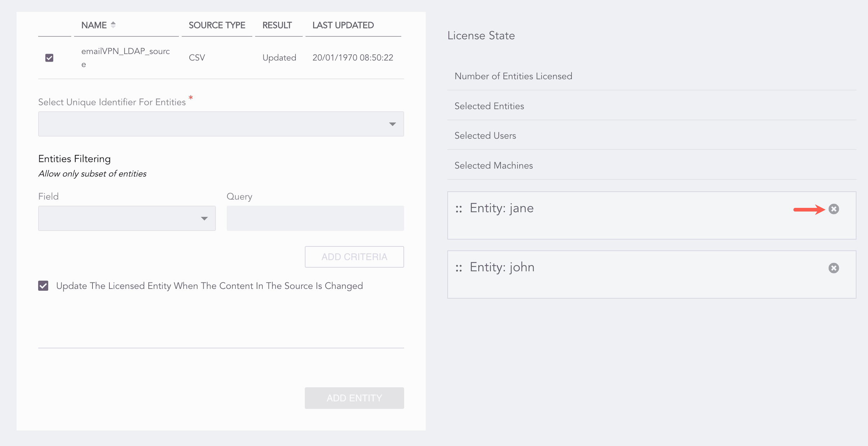Toggle update licensed entity on source change
Viewport: 868px width, 446px height.
(43, 286)
